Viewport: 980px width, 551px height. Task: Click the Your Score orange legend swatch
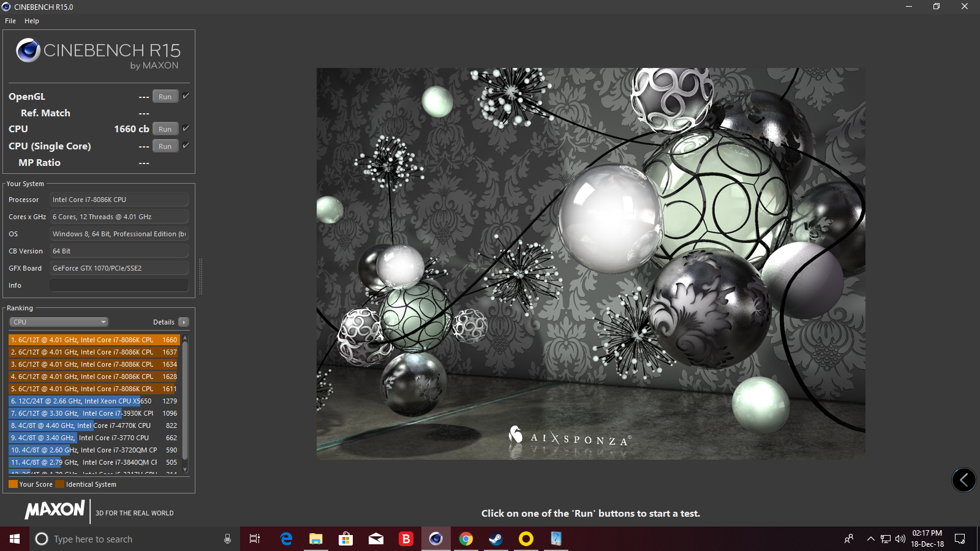coord(13,484)
